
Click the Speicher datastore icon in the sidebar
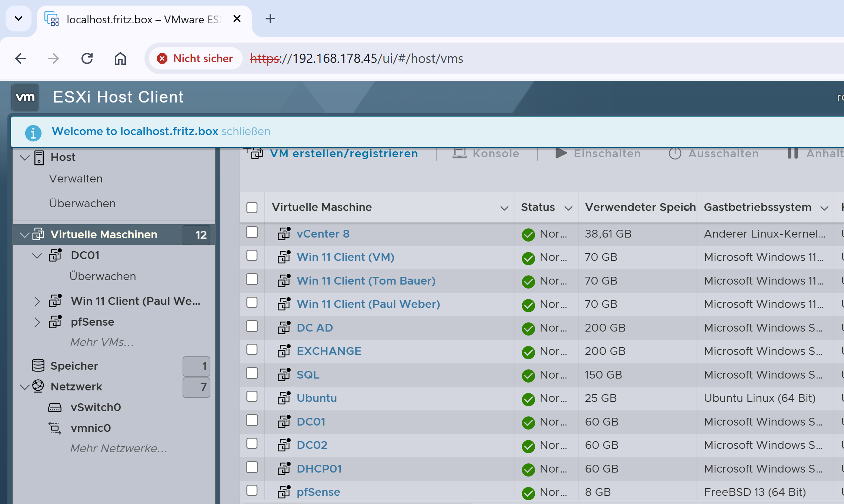(38, 366)
